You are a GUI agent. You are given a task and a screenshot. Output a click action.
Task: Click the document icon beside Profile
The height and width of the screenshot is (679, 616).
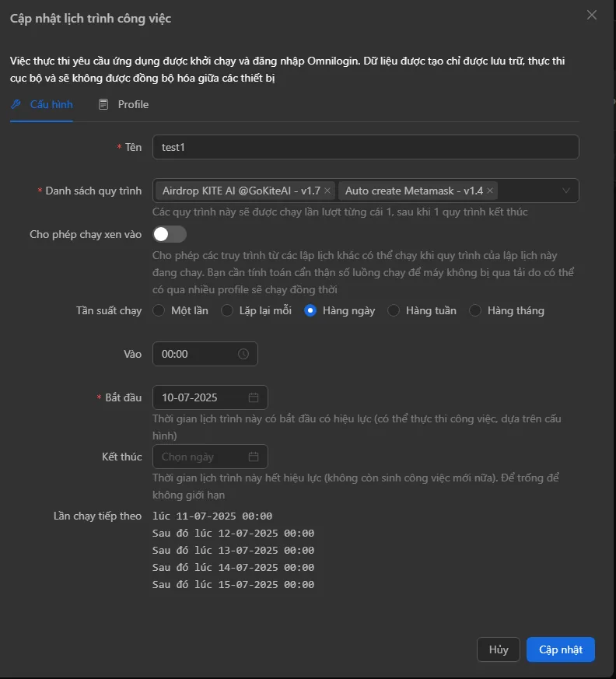tap(103, 104)
